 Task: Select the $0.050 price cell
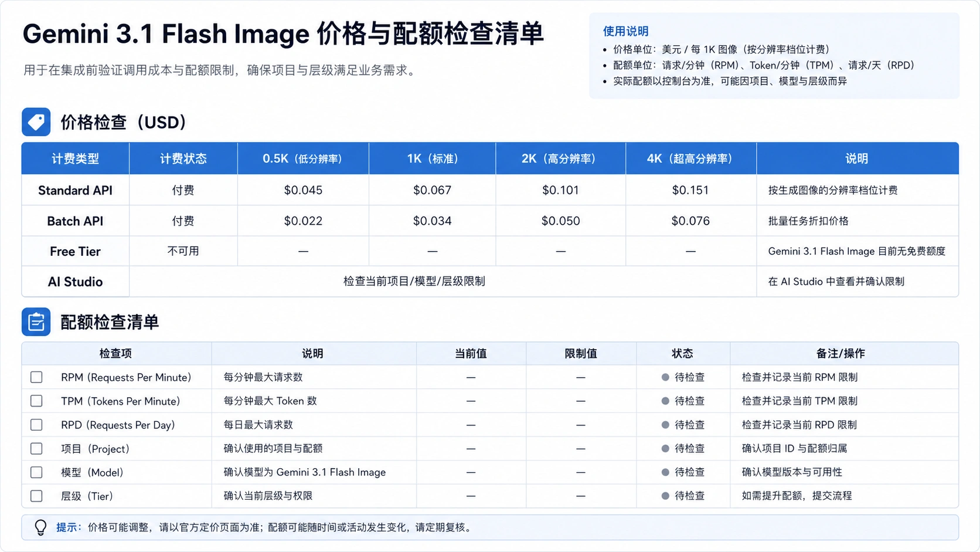coord(560,221)
